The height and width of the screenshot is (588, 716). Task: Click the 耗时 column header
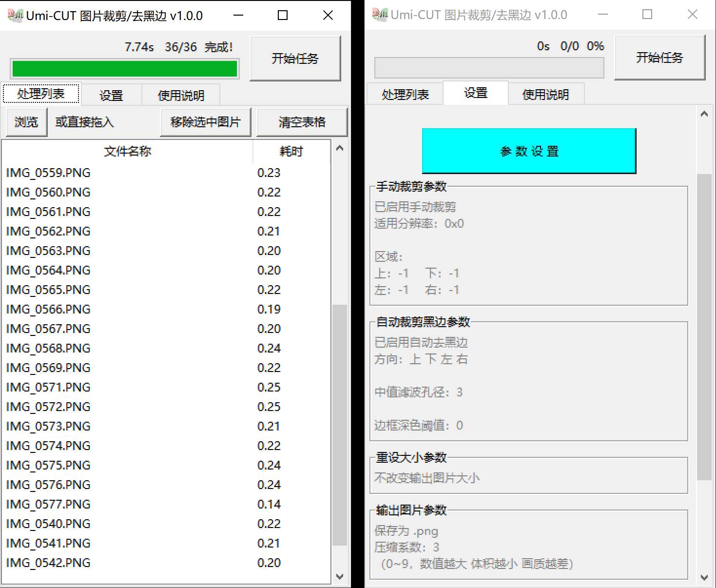(x=291, y=152)
